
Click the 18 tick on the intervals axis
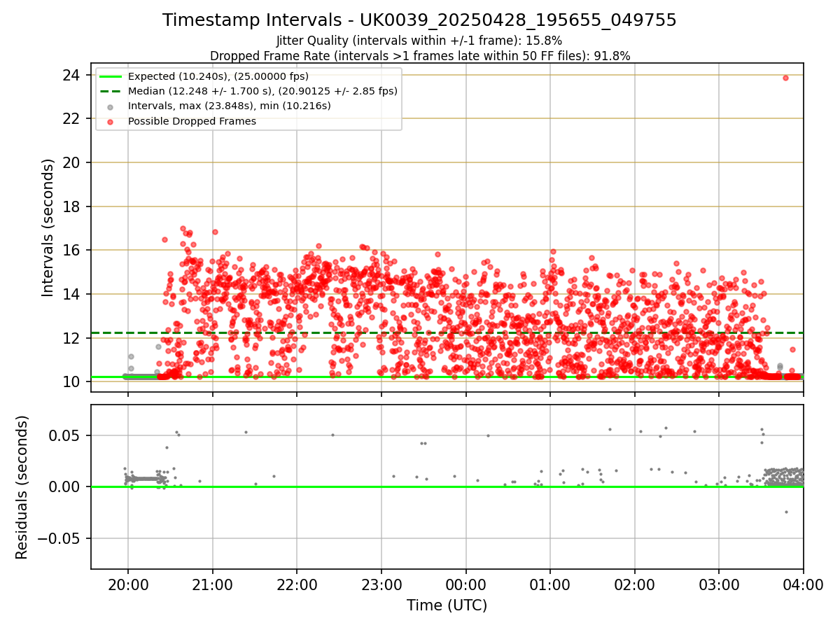[x=72, y=206]
